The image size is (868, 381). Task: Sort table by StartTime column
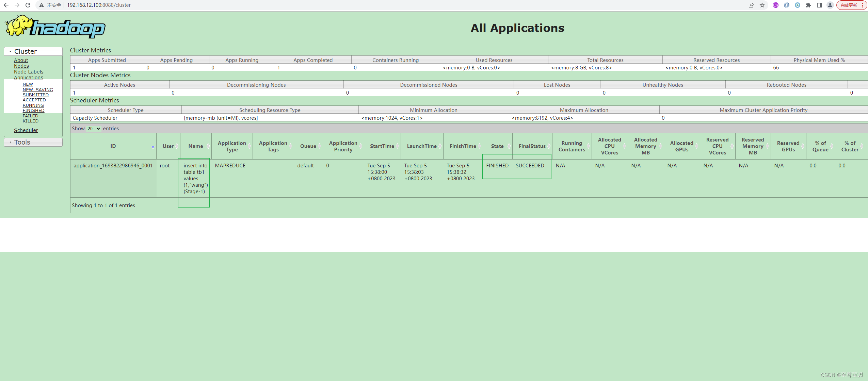(382, 146)
